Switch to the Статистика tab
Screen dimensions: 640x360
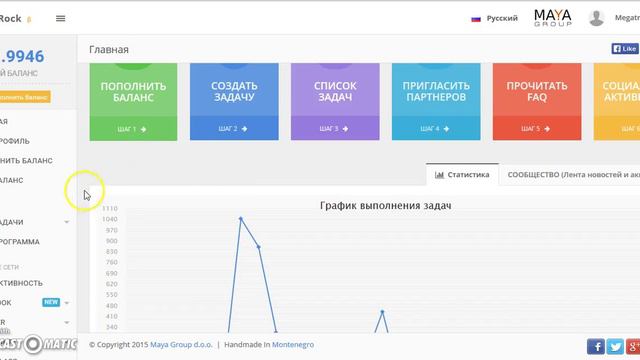click(462, 175)
